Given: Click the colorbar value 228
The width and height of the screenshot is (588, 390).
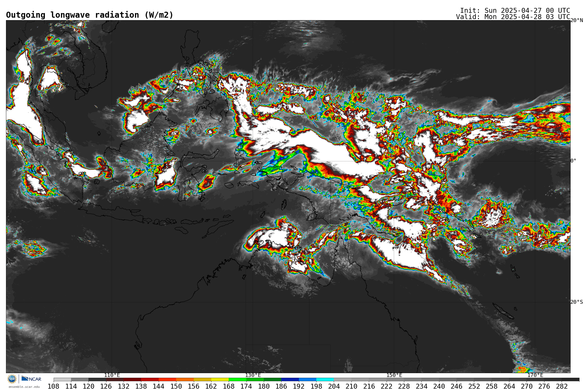Looking at the screenshot, I should coord(404,386).
